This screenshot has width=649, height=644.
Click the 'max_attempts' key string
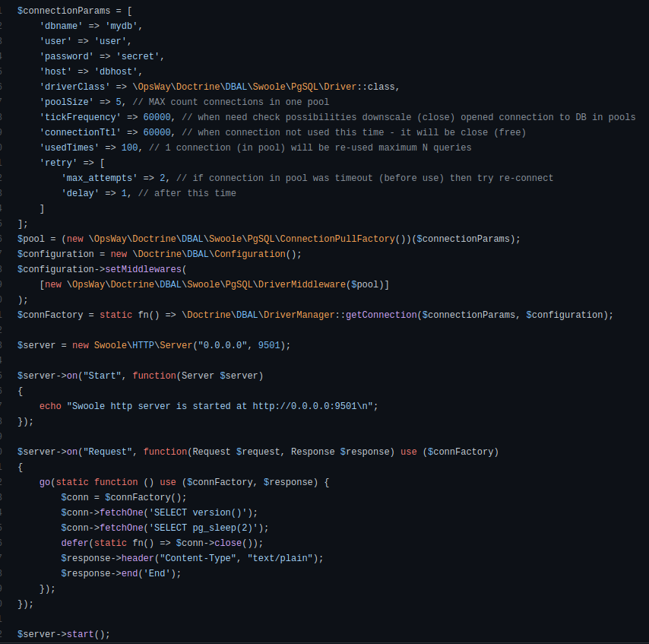click(x=100, y=178)
